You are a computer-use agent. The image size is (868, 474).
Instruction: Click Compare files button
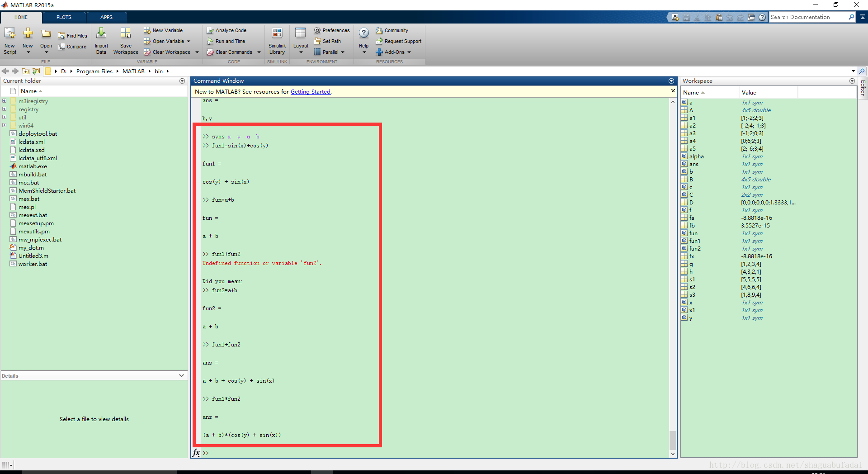click(x=72, y=47)
